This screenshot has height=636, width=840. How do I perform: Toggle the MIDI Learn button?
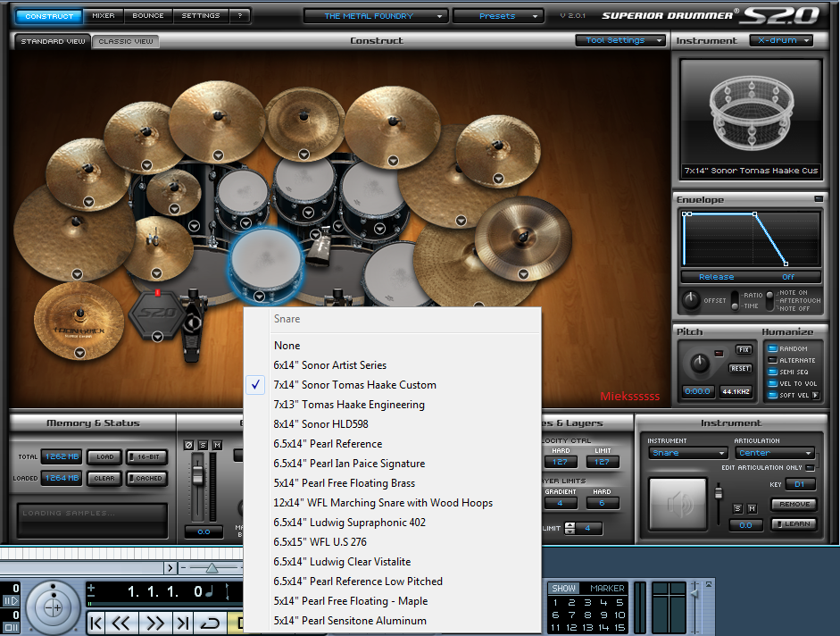[794, 524]
